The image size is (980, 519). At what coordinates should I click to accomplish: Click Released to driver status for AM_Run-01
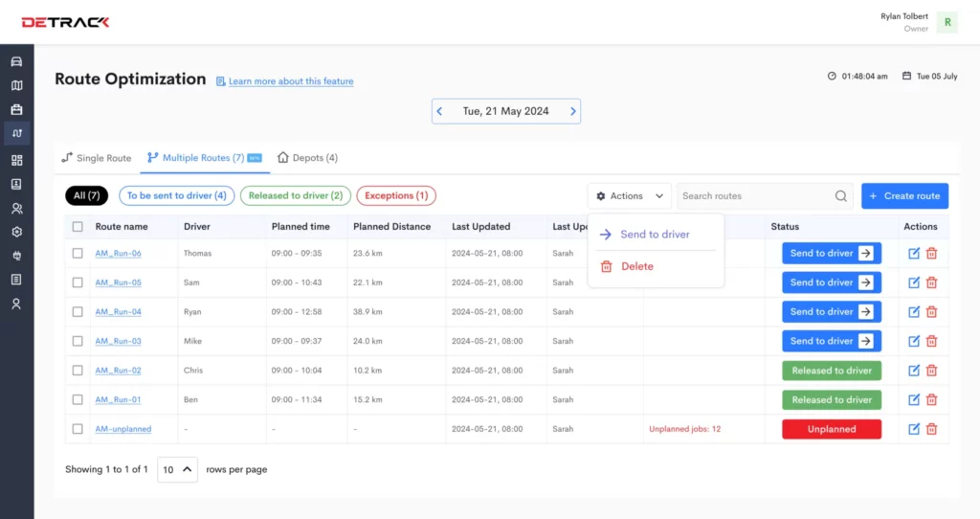point(832,399)
